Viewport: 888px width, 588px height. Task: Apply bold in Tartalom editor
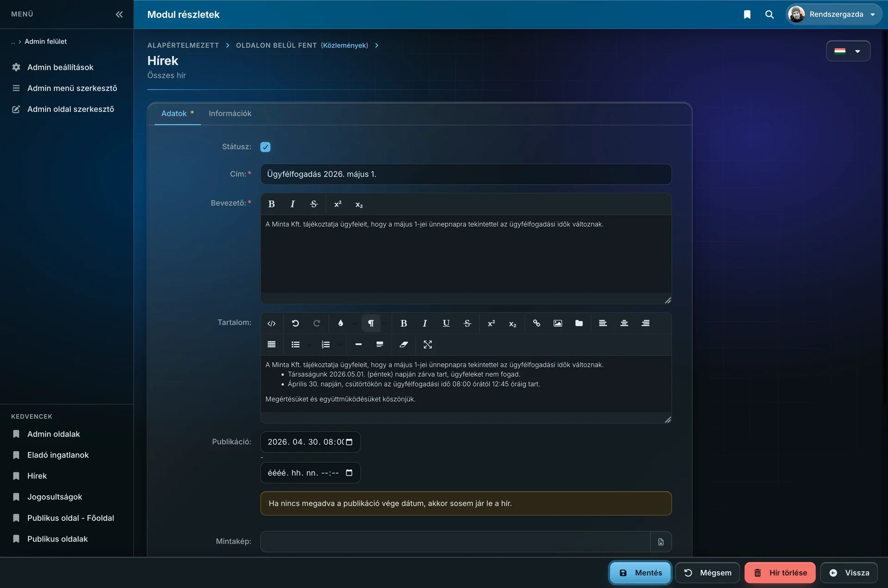[403, 324]
